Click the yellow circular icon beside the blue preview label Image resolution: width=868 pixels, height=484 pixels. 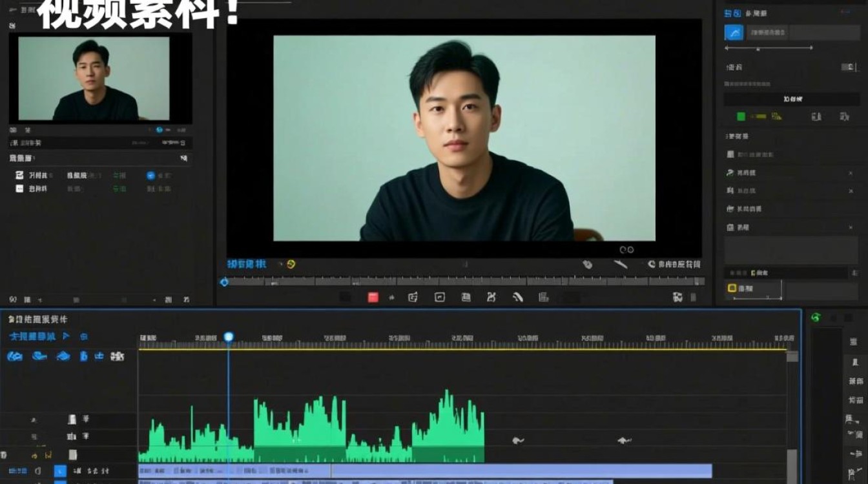(x=291, y=264)
